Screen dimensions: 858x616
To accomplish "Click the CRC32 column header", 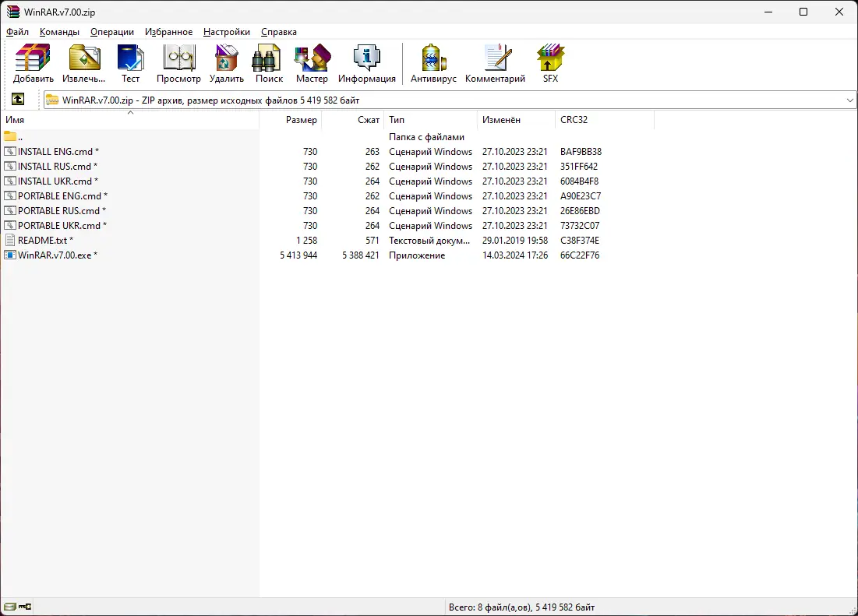I will click(574, 120).
